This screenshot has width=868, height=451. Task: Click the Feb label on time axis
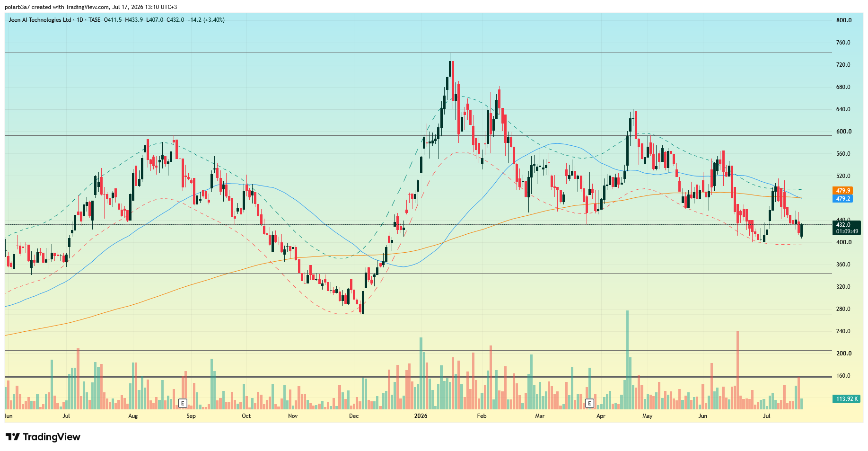click(x=482, y=416)
